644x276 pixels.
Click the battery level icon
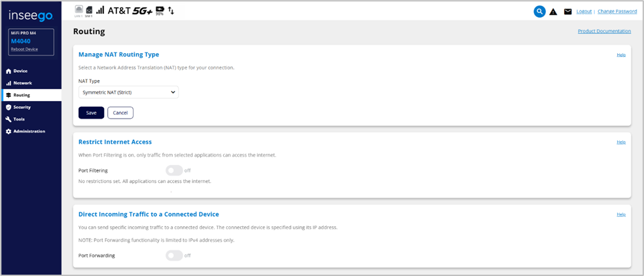click(160, 10)
